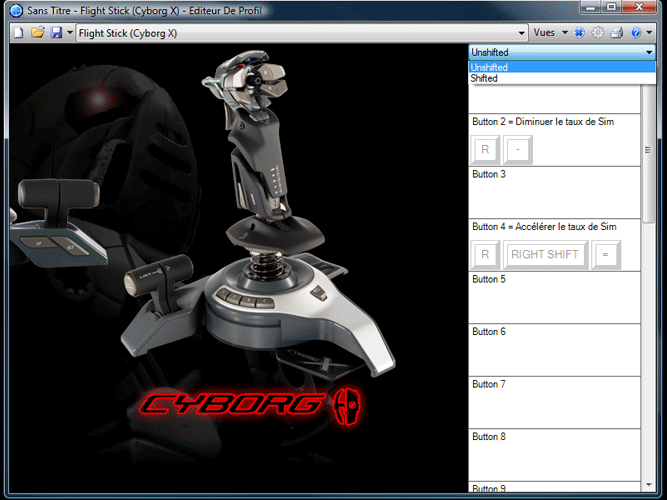Select the Button 5 cell
Image resolution: width=667 pixels, height=500 pixels.
[555, 297]
